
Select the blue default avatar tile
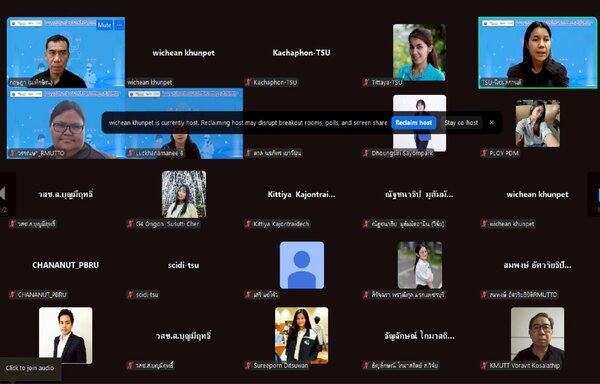click(302, 265)
